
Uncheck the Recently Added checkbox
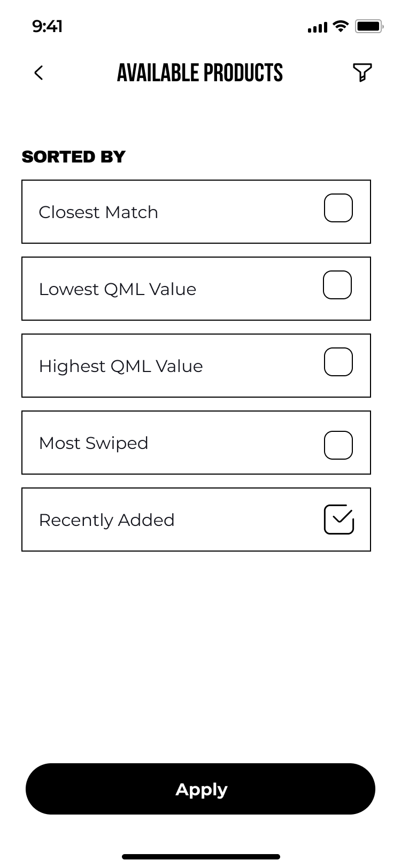click(339, 520)
